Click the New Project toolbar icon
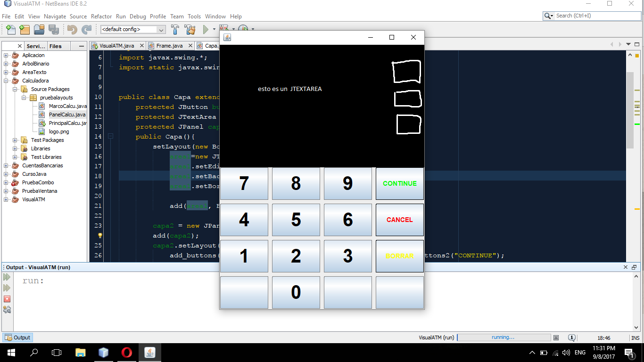The image size is (644, 362). click(x=25, y=29)
